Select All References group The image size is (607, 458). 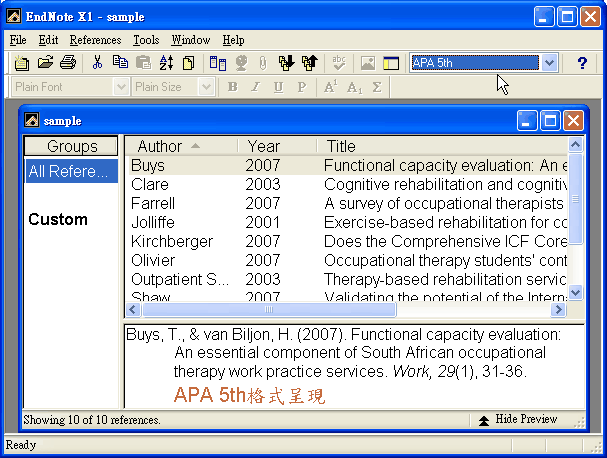click(x=71, y=171)
